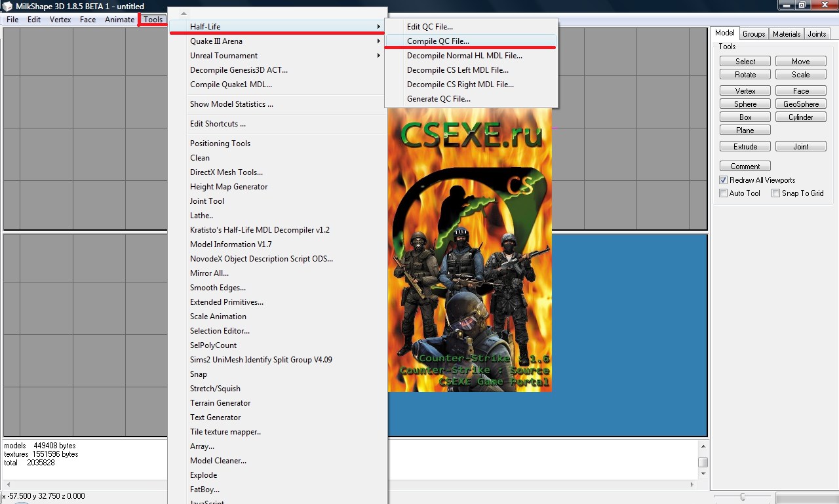Switch to the Groups tab
The width and height of the screenshot is (839, 504).
click(x=754, y=34)
